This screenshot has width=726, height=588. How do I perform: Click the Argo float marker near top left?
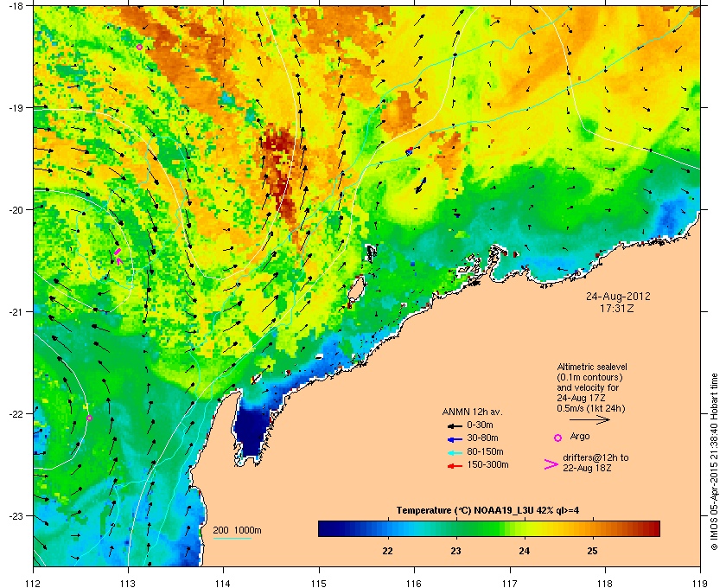coord(139,47)
